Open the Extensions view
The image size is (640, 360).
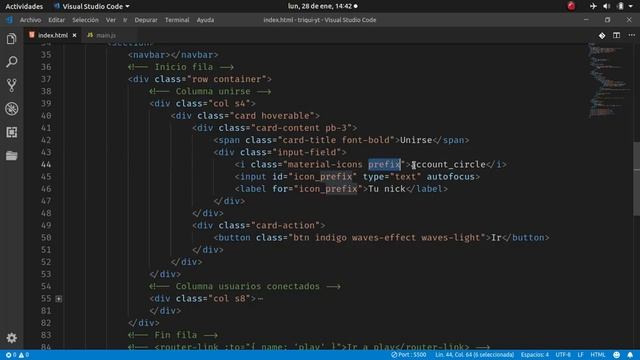click(x=11, y=132)
